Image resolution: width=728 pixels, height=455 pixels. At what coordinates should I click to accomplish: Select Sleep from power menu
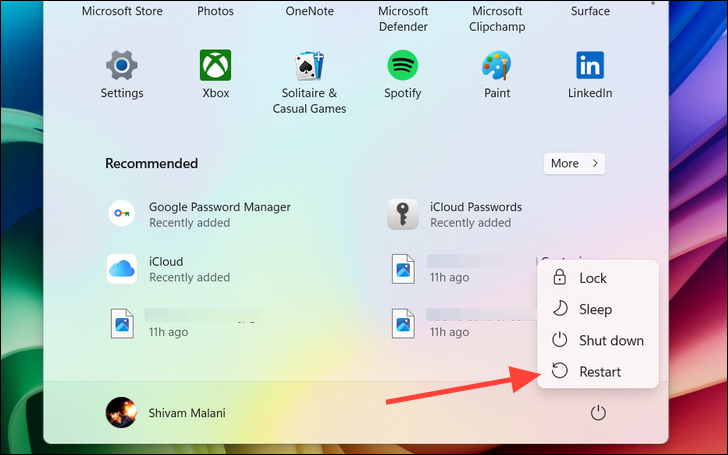(x=598, y=309)
